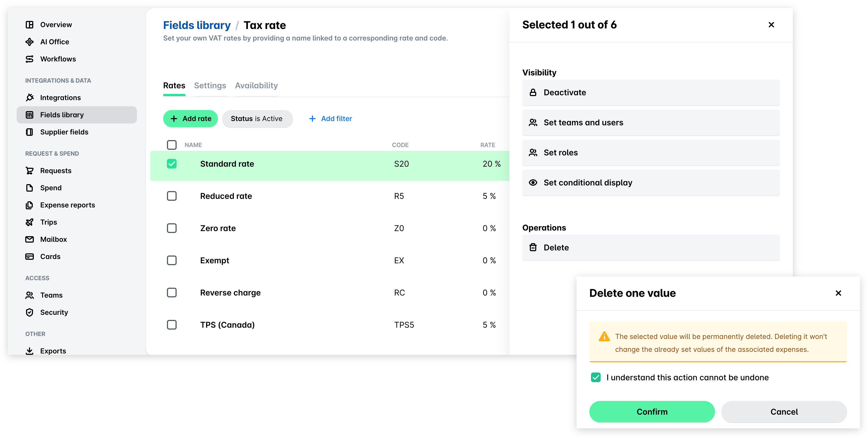
Task: Click the R5 code cell
Action: (399, 196)
